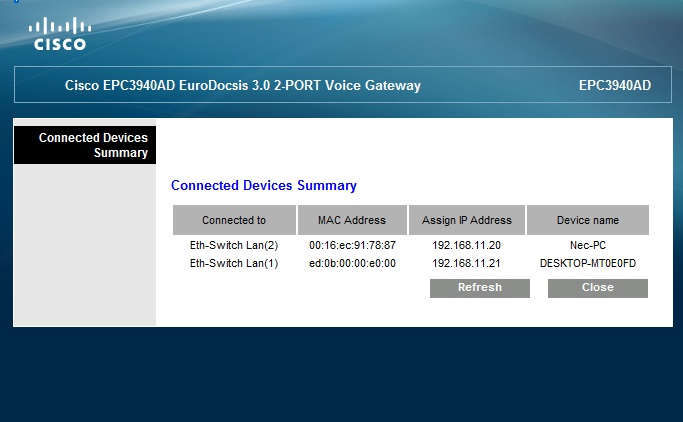Image resolution: width=683 pixels, height=422 pixels.
Task: Click MAC address ed:0b:00:00:e0:00
Action: pyautogui.click(x=352, y=263)
